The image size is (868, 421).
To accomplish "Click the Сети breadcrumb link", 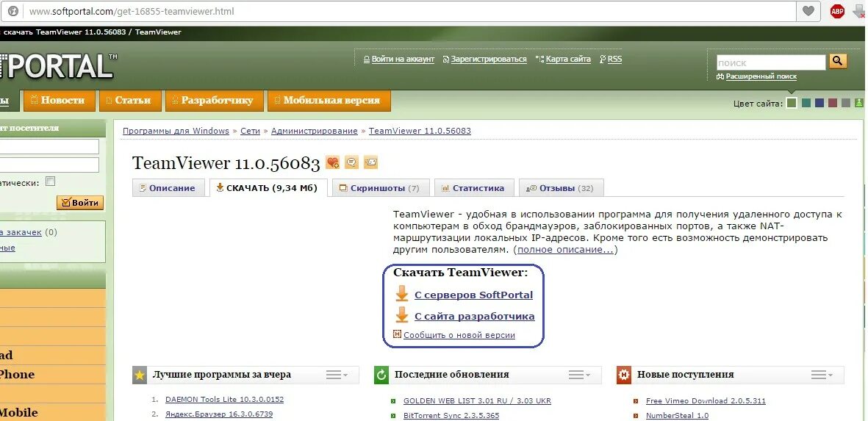I will 250,131.
